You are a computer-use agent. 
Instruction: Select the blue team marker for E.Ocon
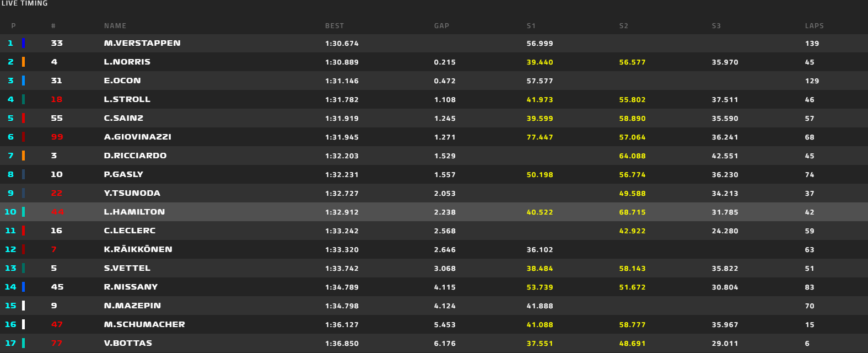tap(23, 81)
